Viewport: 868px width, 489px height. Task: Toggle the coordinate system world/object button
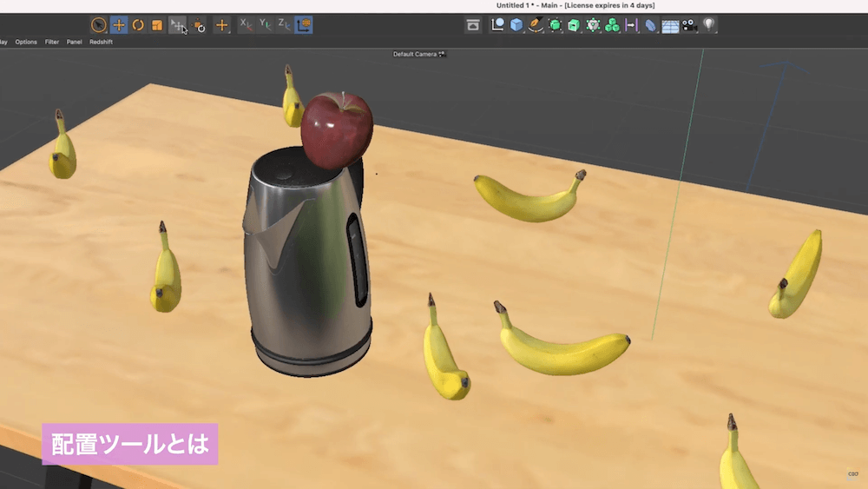(x=303, y=25)
